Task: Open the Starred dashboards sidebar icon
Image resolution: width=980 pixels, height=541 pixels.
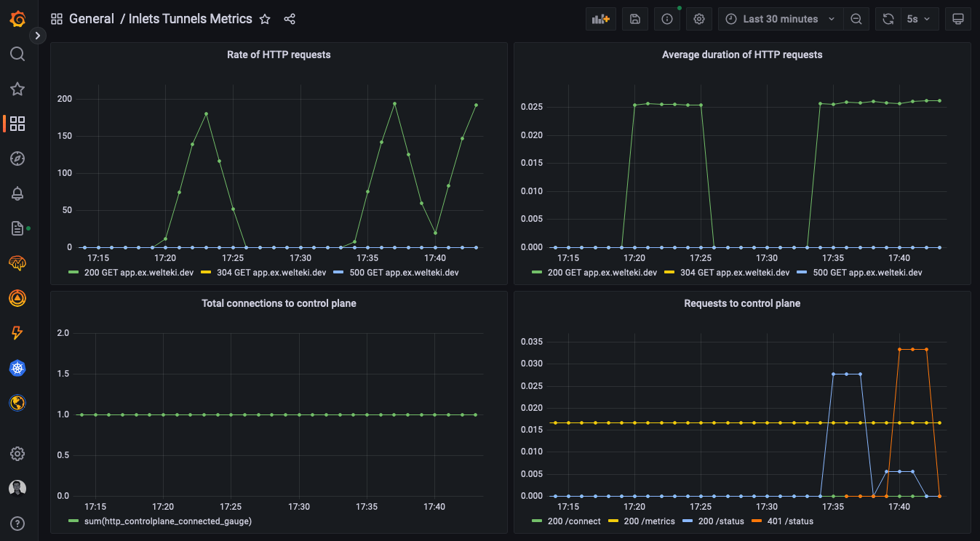Action: pos(17,89)
